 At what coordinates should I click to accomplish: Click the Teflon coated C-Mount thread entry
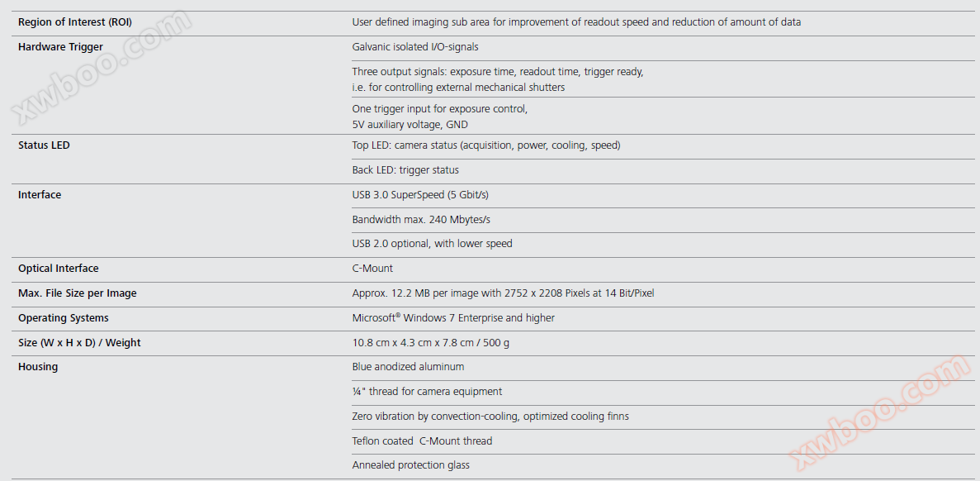(422, 441)
